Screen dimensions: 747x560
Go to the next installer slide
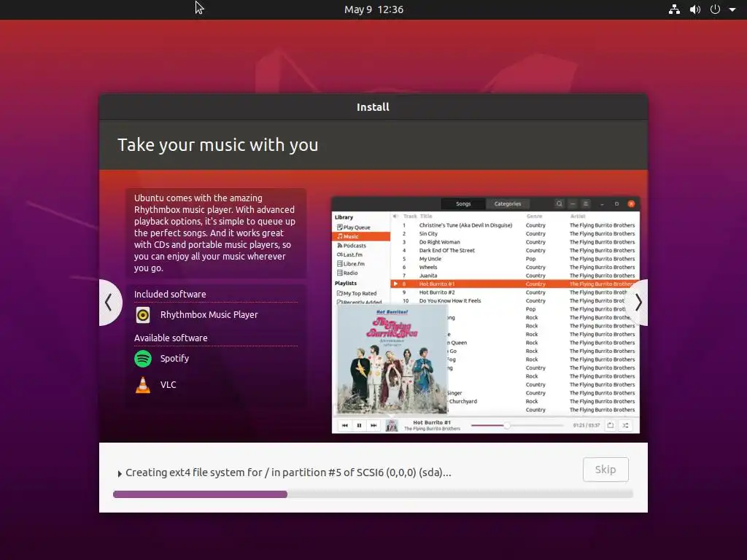click(638, 303)
